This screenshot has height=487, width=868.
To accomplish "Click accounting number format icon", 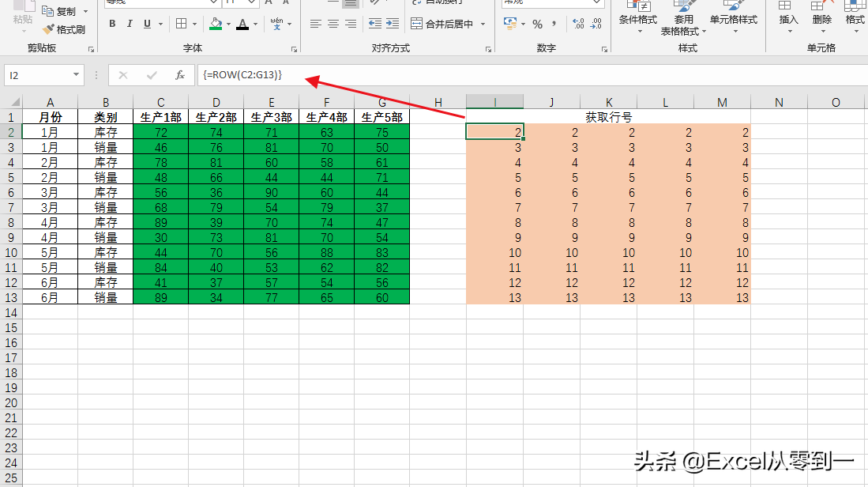I will click(510, 24).
